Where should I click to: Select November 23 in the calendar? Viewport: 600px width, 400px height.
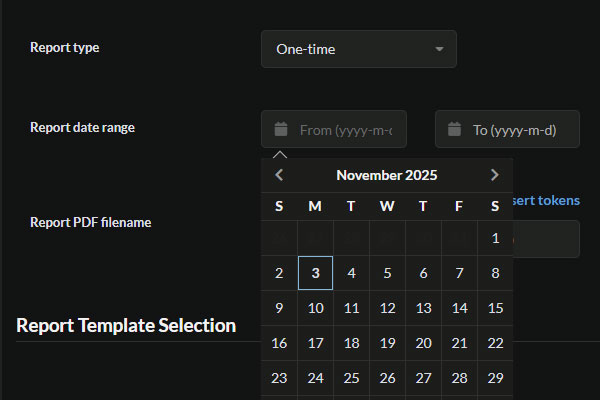coord(279,378)
